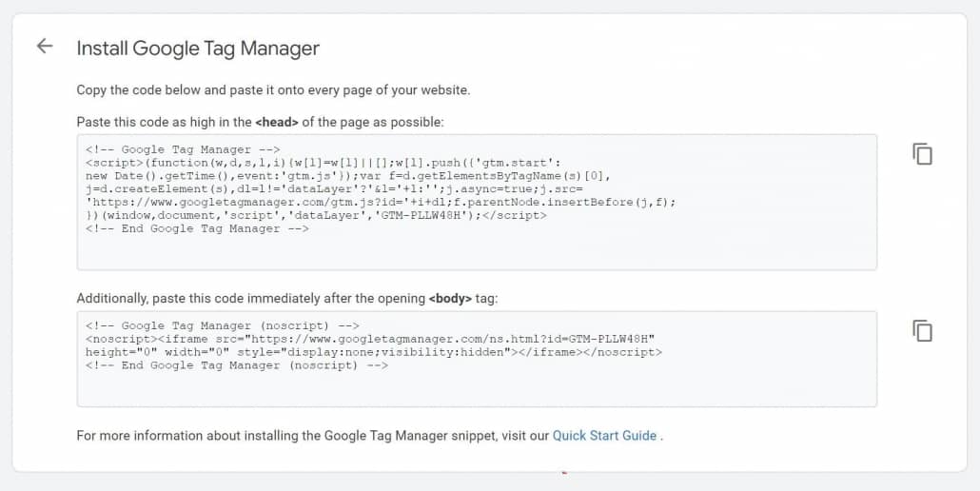The height and width of the screenshot is (491, 980).
Task: Click the Install Google Tag Manager heading
Action: [x=198, y=48]
